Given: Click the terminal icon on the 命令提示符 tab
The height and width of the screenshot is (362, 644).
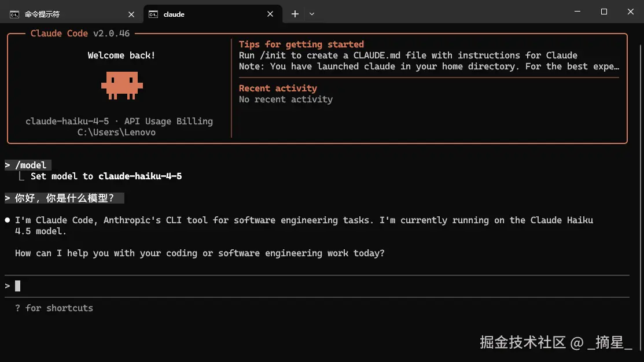Looking at the screenshot, I should click(x=14, y=14).
